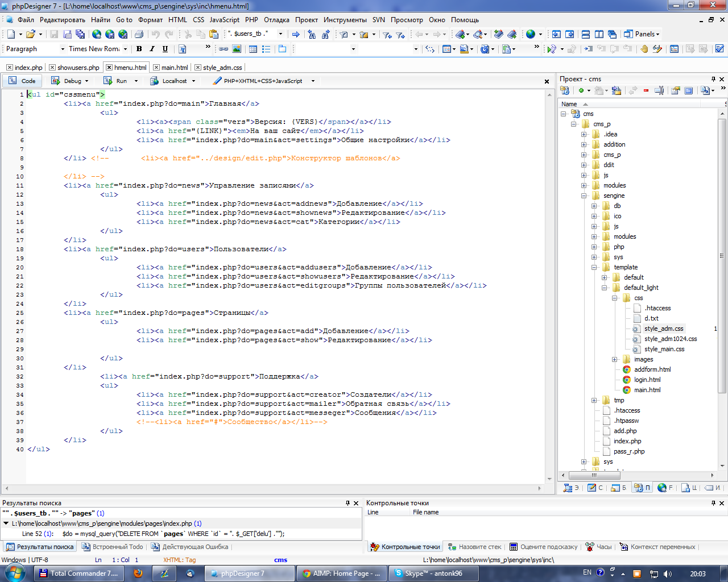Click the Save All icon
728x582 pixels.
80,34
